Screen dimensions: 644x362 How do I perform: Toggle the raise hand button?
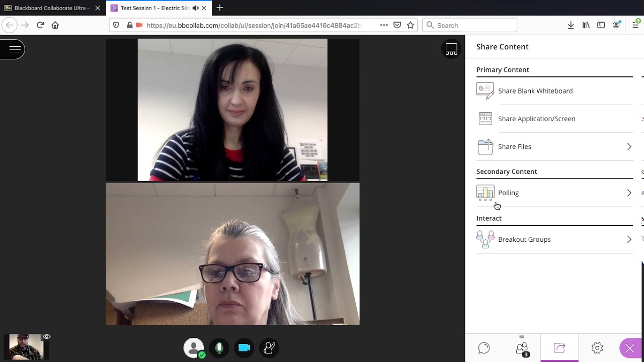click(269, 347)
